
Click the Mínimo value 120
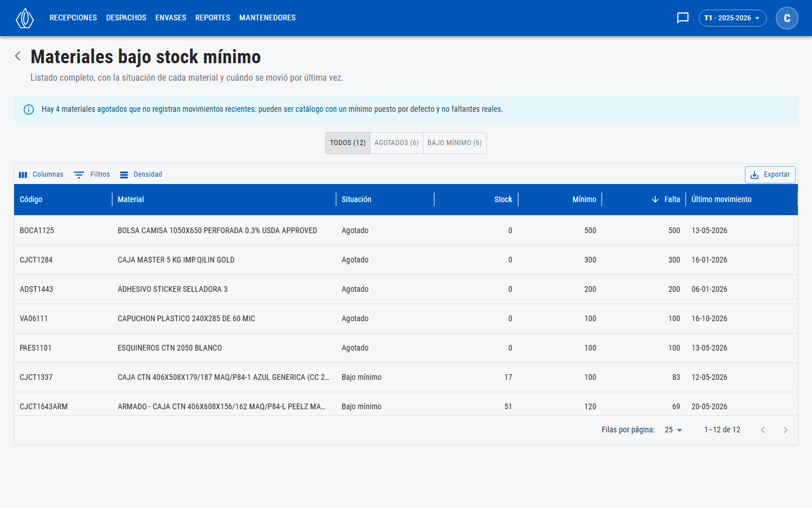tap(590, 406)
